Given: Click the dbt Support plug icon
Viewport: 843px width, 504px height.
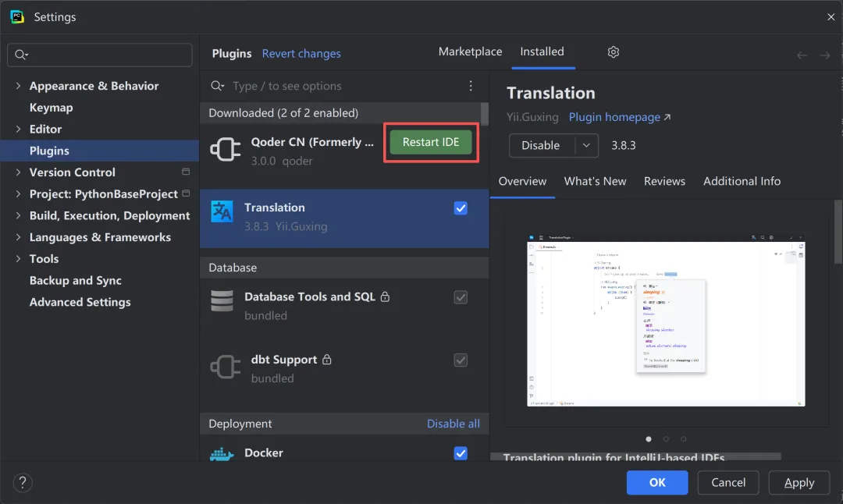Looking at the screenshot, I should [x=226, y=367].
